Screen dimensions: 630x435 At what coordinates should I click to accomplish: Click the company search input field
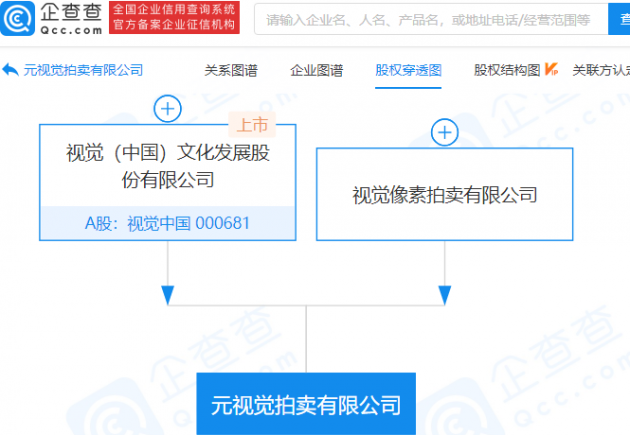click(431, 19)
